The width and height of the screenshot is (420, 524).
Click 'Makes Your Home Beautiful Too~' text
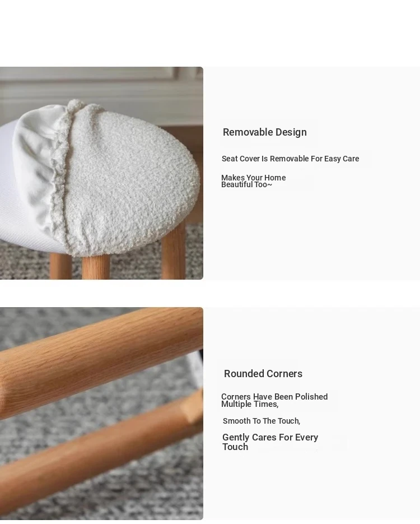254,181
